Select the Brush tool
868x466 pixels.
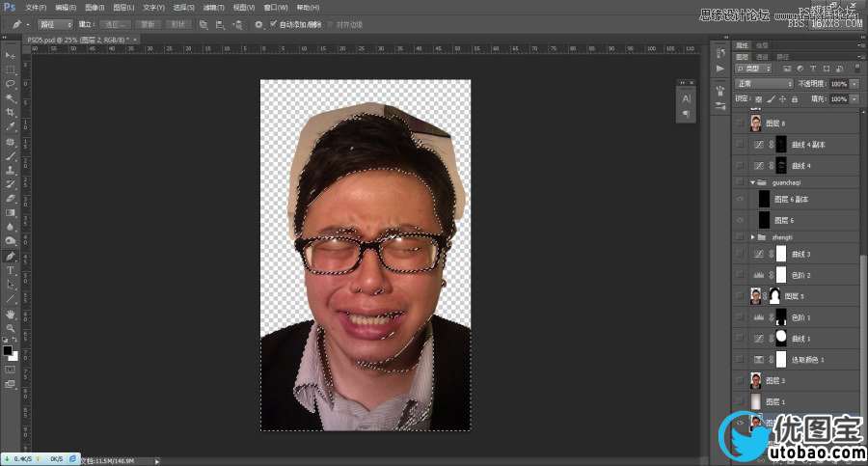click(10, 156)
